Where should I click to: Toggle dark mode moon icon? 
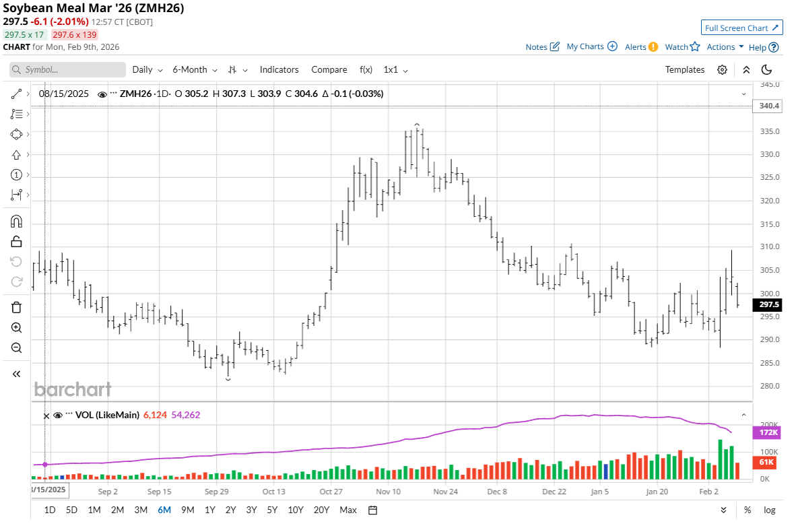[x=767, y=70]
